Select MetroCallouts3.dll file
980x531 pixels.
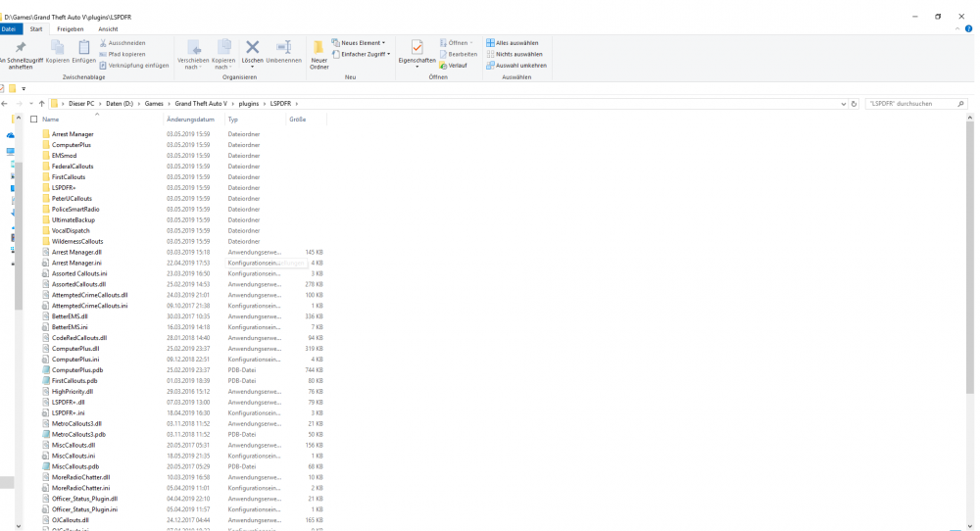point(76,423)
